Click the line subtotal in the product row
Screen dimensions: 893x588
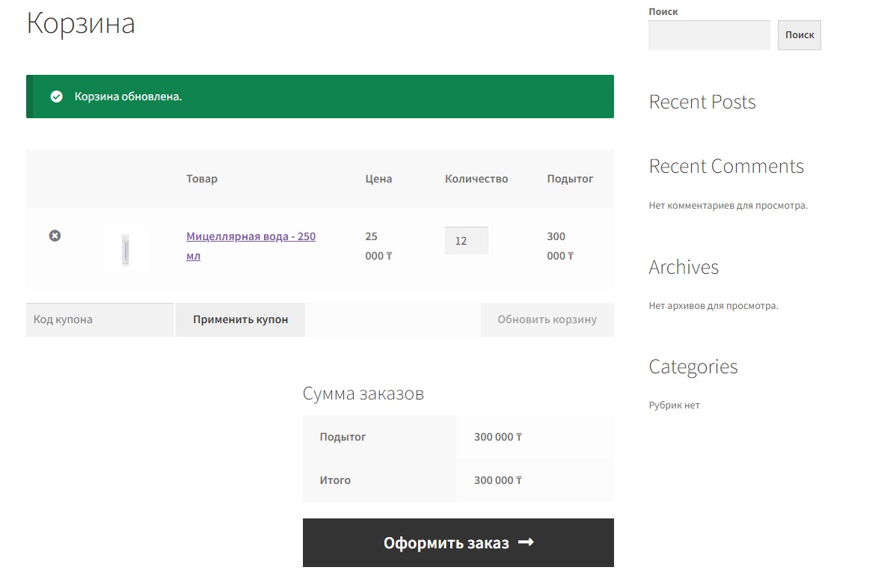[x=560, y=246]
